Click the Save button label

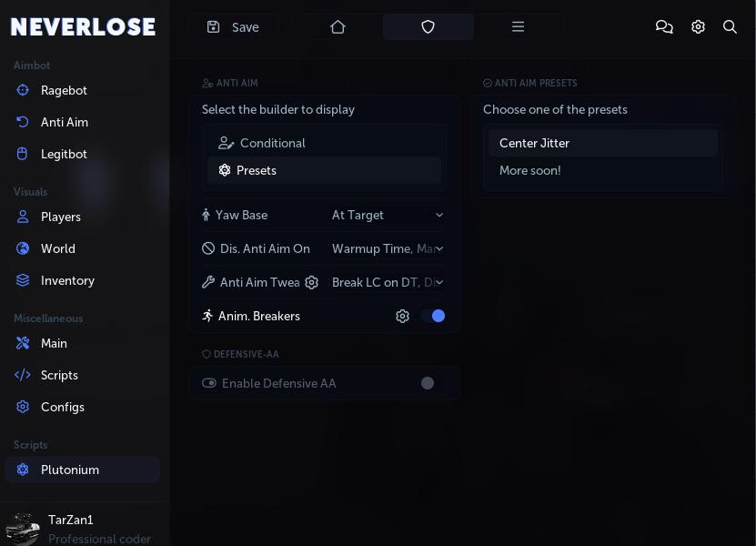click(246, 27)
